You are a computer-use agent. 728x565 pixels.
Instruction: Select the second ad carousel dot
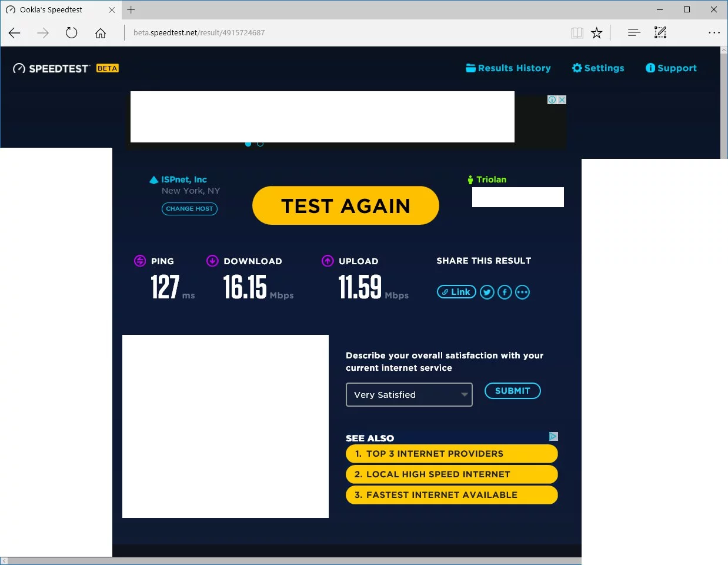coord(260,144)
